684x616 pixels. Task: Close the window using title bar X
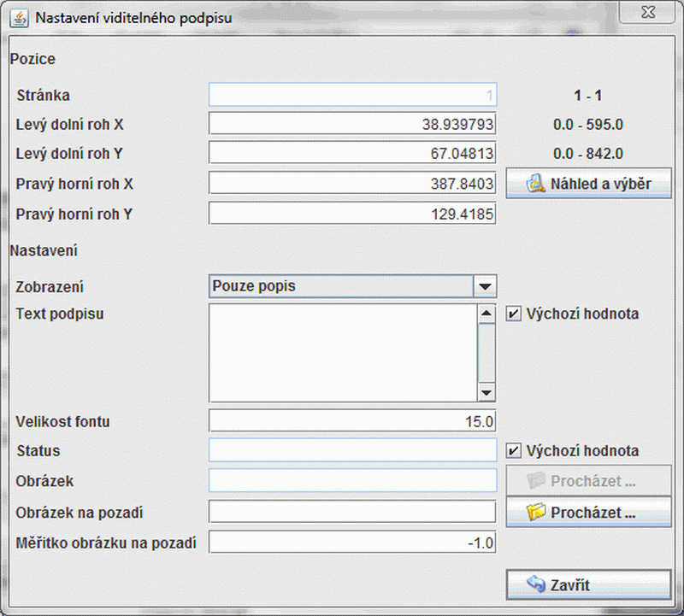pos(648,12)
